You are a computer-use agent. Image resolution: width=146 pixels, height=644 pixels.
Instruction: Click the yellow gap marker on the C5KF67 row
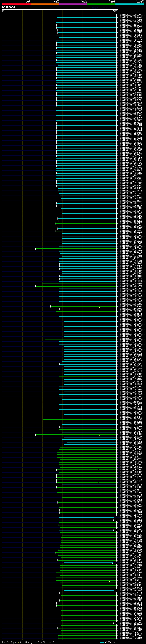[x=99, y=307]
